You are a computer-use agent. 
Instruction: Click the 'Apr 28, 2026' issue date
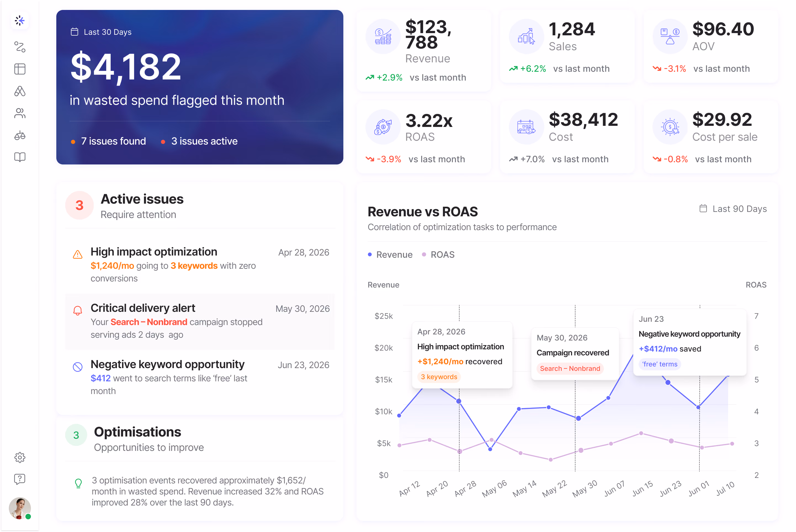304,252
